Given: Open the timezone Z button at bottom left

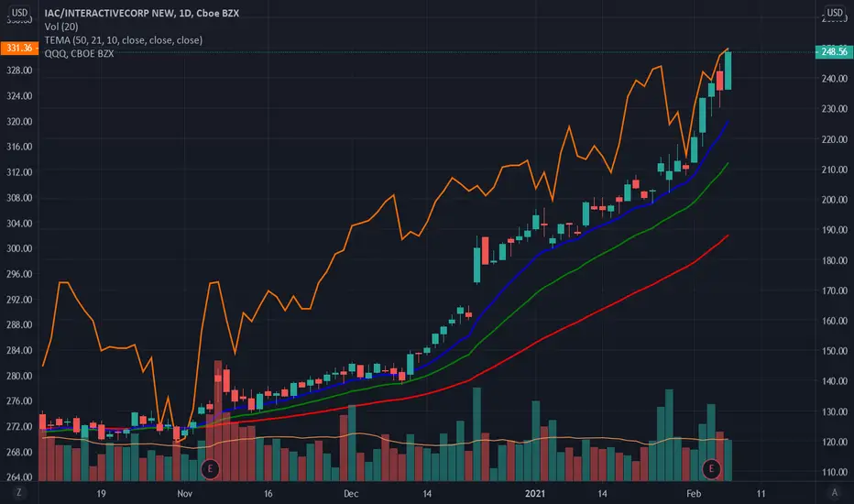Looking at the screenshot, I should [19, 493].
